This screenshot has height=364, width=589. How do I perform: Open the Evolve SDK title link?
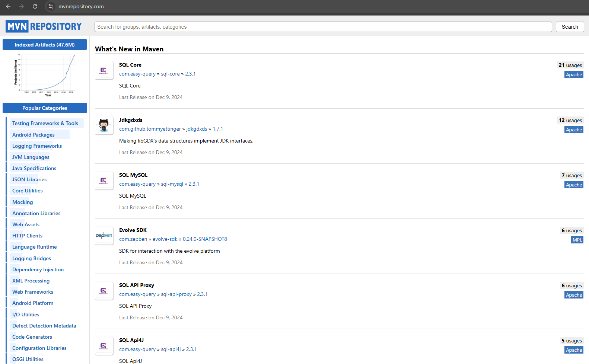coord(133,230)
